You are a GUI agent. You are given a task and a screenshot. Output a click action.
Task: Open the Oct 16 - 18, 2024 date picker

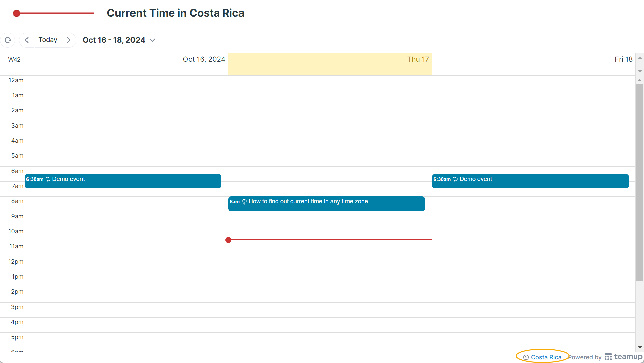click(114, 40)
